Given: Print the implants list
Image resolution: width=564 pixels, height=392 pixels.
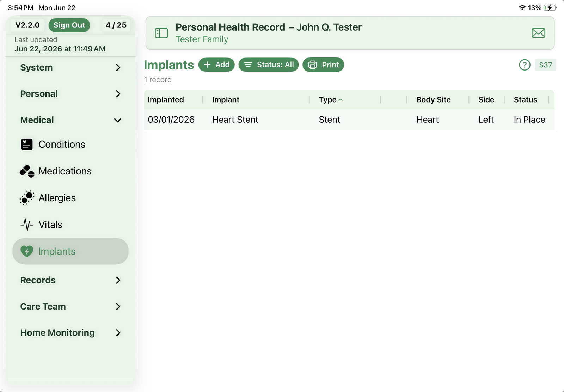Looking at the screenshot, I should pyautogui.click(x=323, y=65).
